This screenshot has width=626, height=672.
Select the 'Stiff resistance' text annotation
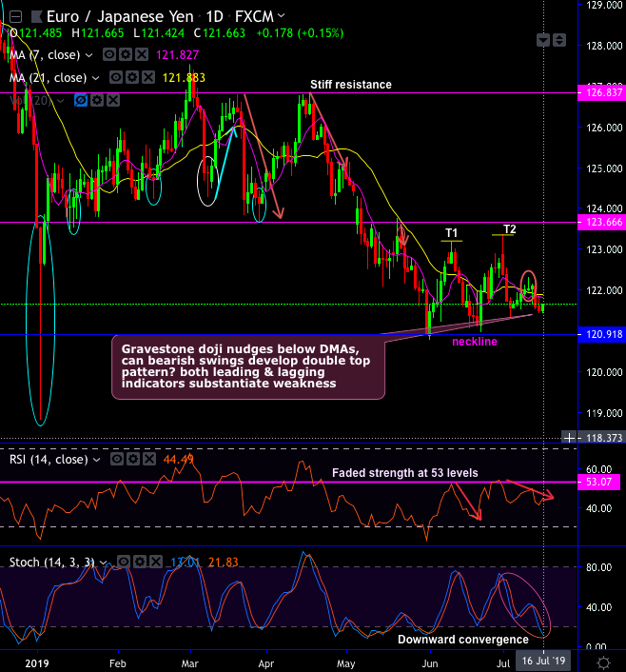(x=351, y=85)
